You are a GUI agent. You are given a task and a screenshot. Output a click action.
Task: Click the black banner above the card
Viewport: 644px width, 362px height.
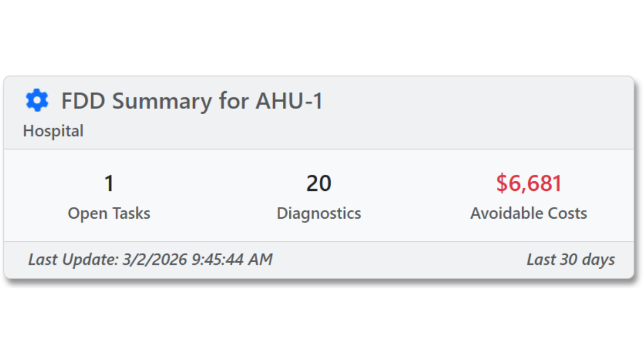click(322, 32)
